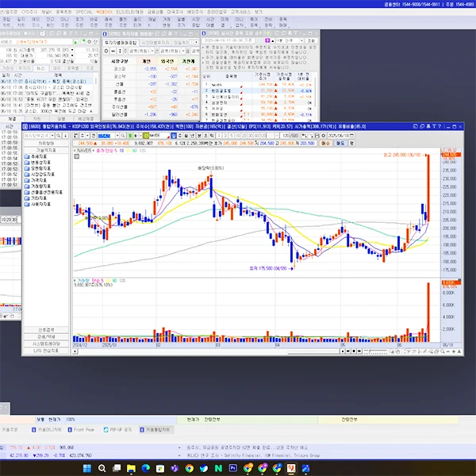Image resolution: width=476 pixels, height=476 pixels.
Task: Open the 거래량지표 folder in indicator list
Action: coord(37,186)
